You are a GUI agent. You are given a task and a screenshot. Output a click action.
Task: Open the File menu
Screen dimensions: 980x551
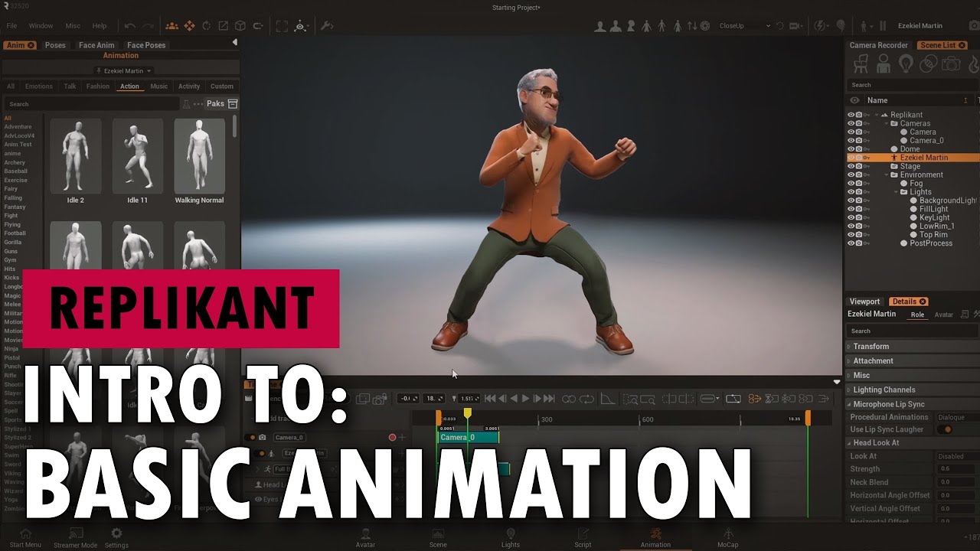11,26
